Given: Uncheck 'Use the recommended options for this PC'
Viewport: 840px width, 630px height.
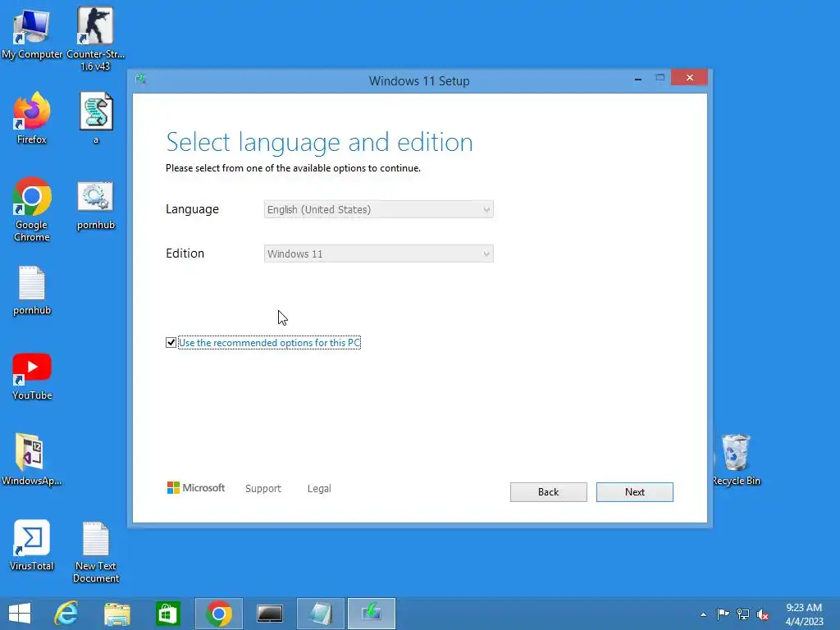Looking at the screenshot, I should point(171,342).
